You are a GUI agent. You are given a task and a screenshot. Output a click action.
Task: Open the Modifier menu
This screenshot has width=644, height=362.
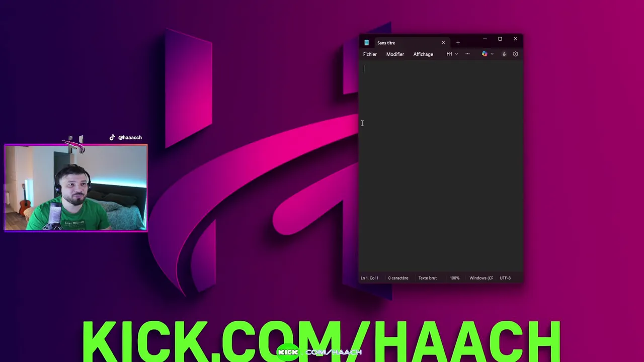click(395, 54)
